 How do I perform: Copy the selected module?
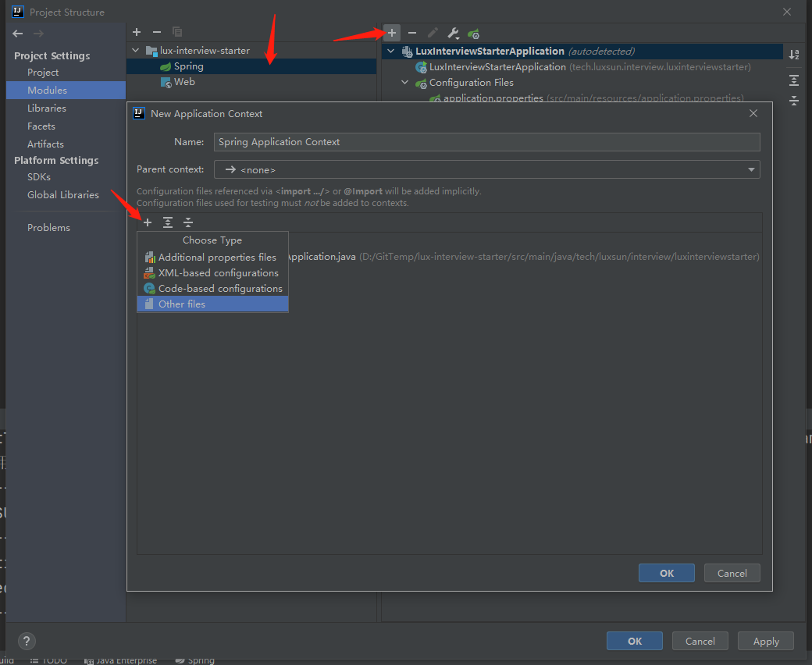click(177, 32)
